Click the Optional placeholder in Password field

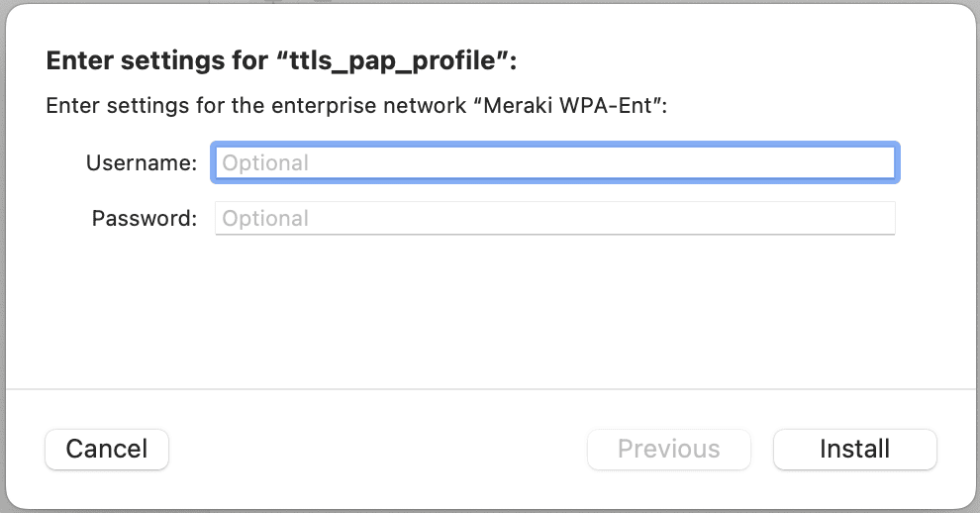click(265, 219)
